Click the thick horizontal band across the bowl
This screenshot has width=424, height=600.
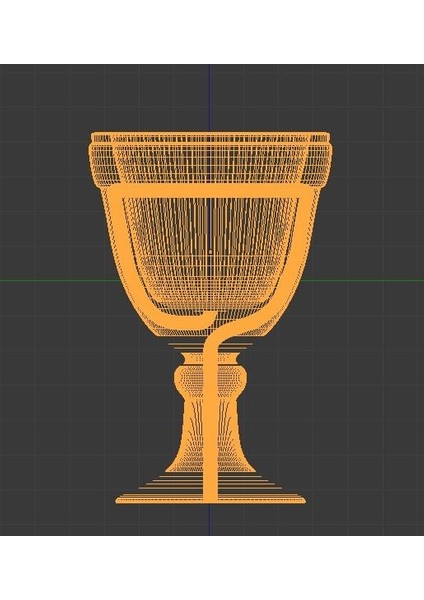coord(210,191)
